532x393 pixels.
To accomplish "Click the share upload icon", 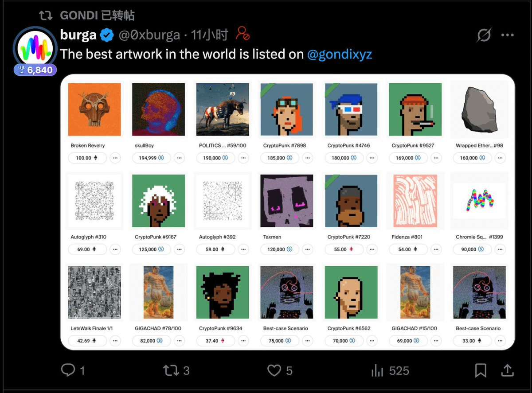I will pyautogui.click(x=507, y=370).
